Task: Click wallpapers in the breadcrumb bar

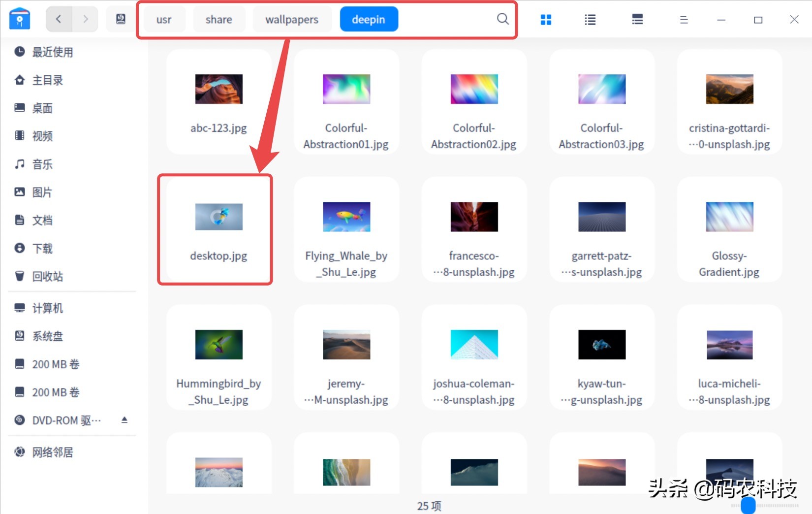Action: [292, 19]
